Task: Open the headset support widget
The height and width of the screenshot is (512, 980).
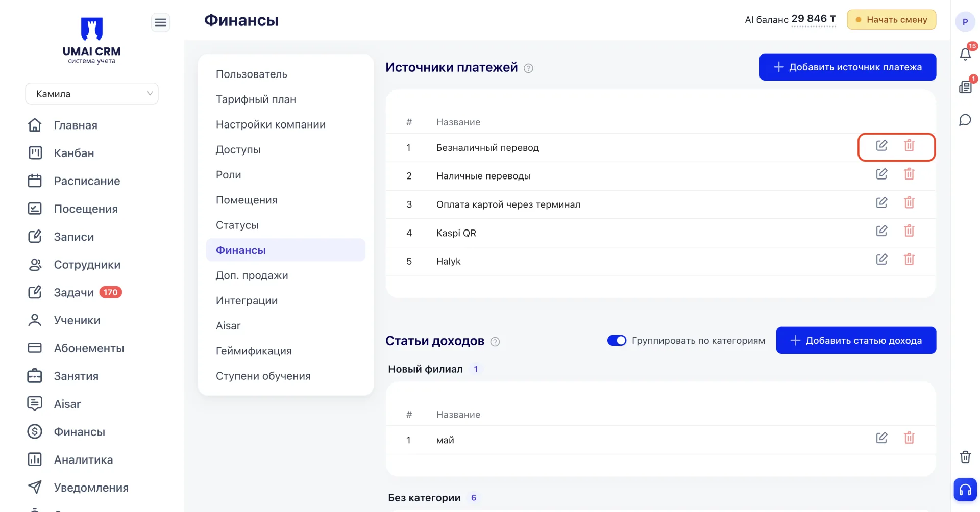Action: 965,490
